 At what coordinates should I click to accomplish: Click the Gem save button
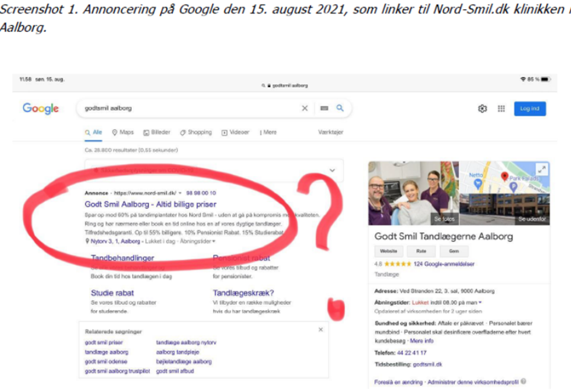tap(454, 251)
